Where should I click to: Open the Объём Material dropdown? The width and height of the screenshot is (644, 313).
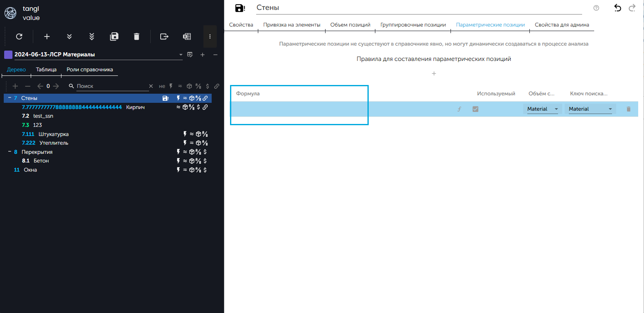click(542, 109)
